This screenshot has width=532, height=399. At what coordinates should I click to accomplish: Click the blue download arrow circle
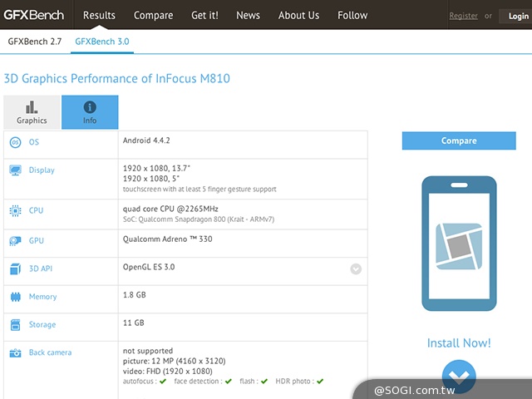(459, 376)
